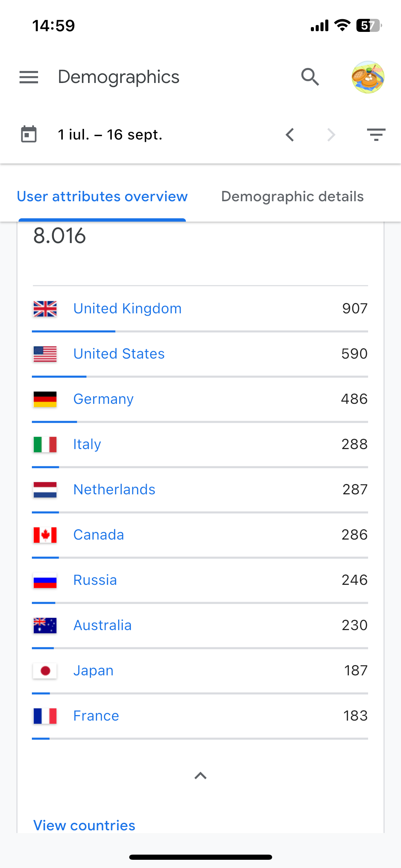Screen dimensions: 401x868
Task: Tap the Canada flag icon
Action: point(45,535)
